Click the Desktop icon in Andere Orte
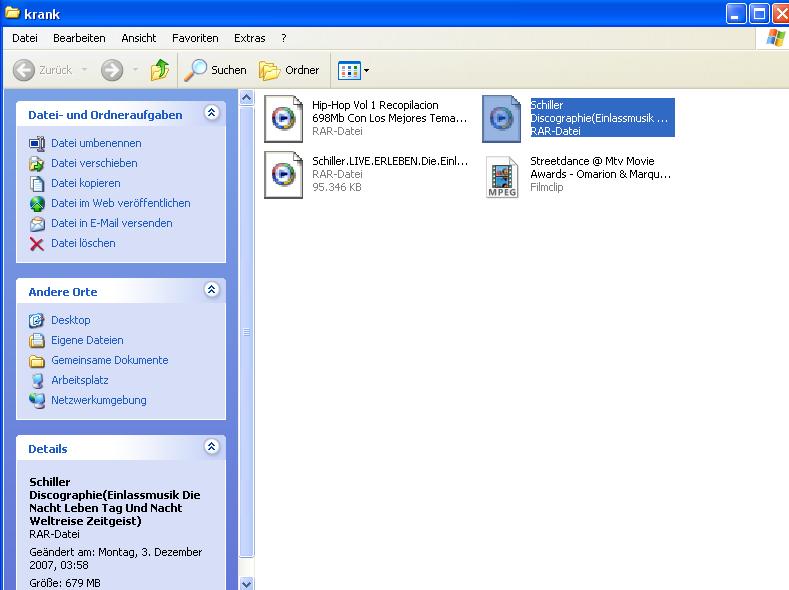789x590 pixels. pyautogui.click(x=37, y=320)
